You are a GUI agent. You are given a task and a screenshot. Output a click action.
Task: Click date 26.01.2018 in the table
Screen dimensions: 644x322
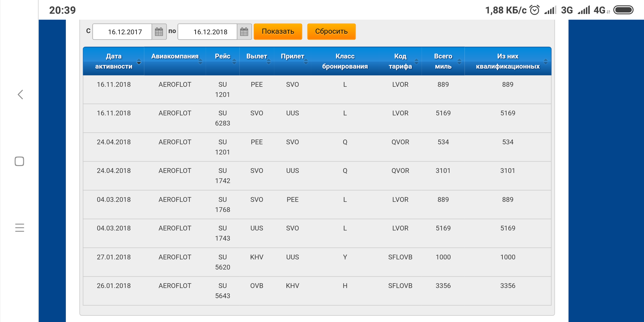114,286
